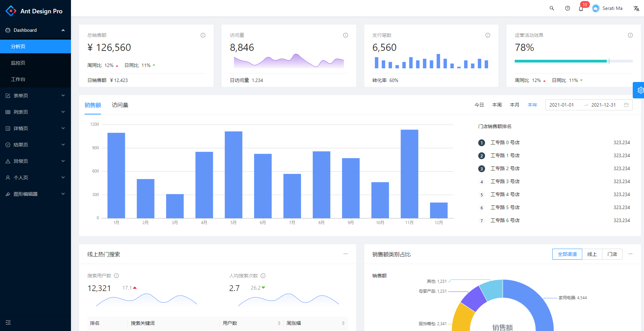Image resolution: width=644 pixels, height=331 pixels.
Task: Open calendar icon in date range picker
Action: (626, 105)
